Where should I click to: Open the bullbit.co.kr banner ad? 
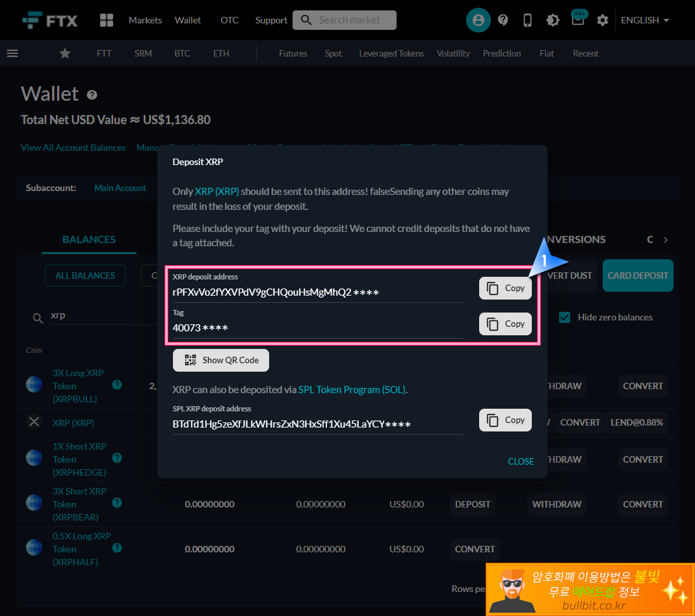click(590, 589)
